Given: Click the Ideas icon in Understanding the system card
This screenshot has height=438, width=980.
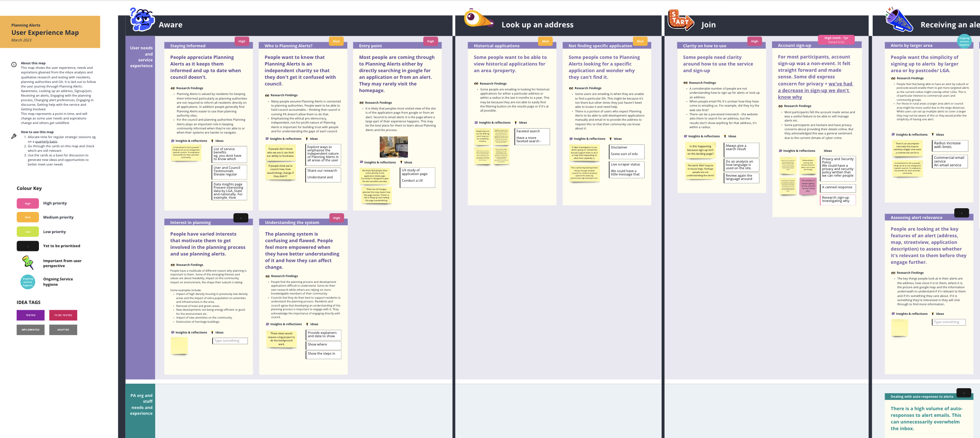Looking at the screenshot, I should [x=307, y=324].
